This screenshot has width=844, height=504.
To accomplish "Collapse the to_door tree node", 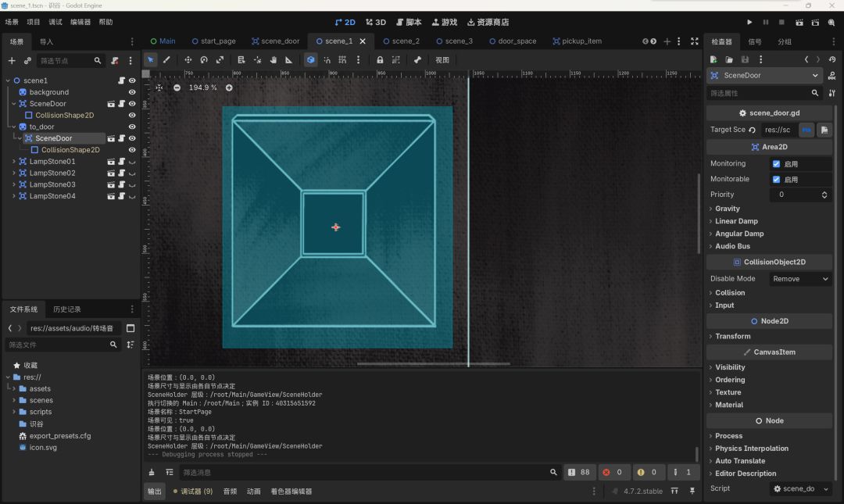I will pos(14,127).
